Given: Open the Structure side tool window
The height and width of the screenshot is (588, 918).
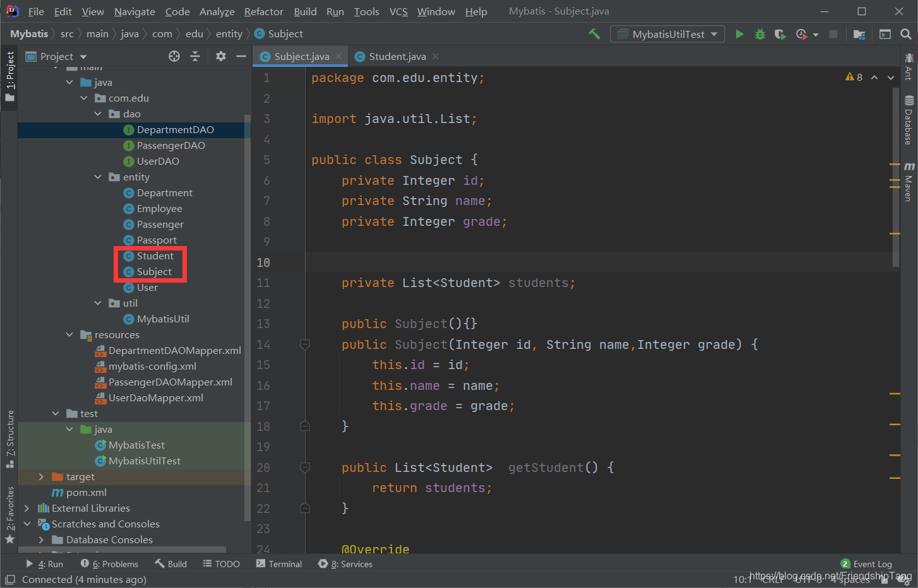Looking at the screenshot, I should click(9, 438).
